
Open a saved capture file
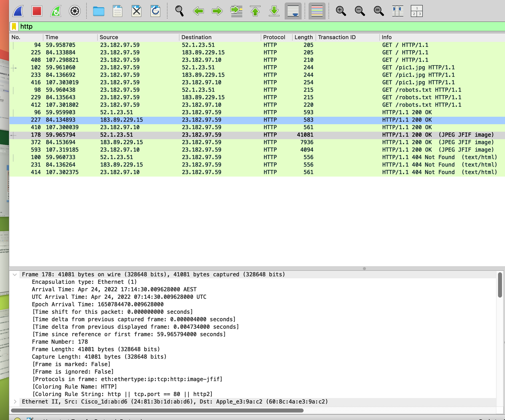[x=99, y=11]
